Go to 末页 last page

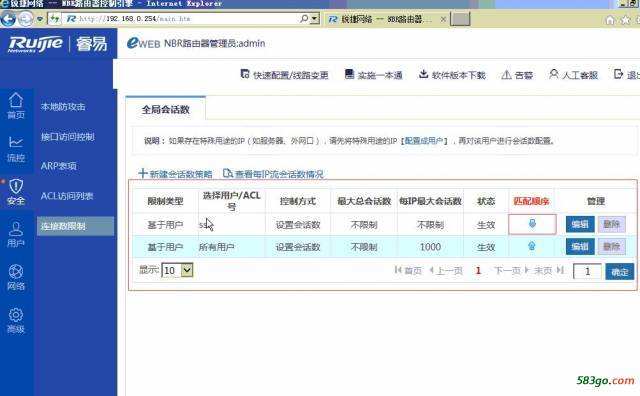pyautogui.click(x=549, y=270)
